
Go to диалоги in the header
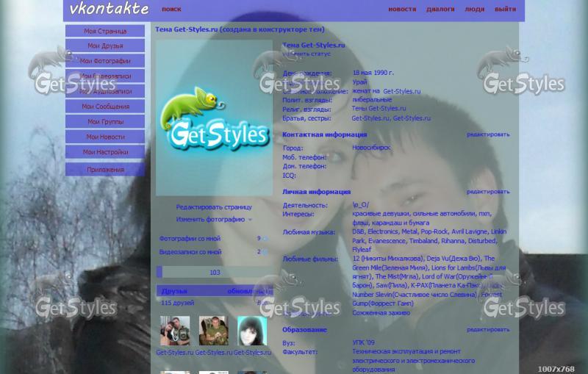coord(440,9)
